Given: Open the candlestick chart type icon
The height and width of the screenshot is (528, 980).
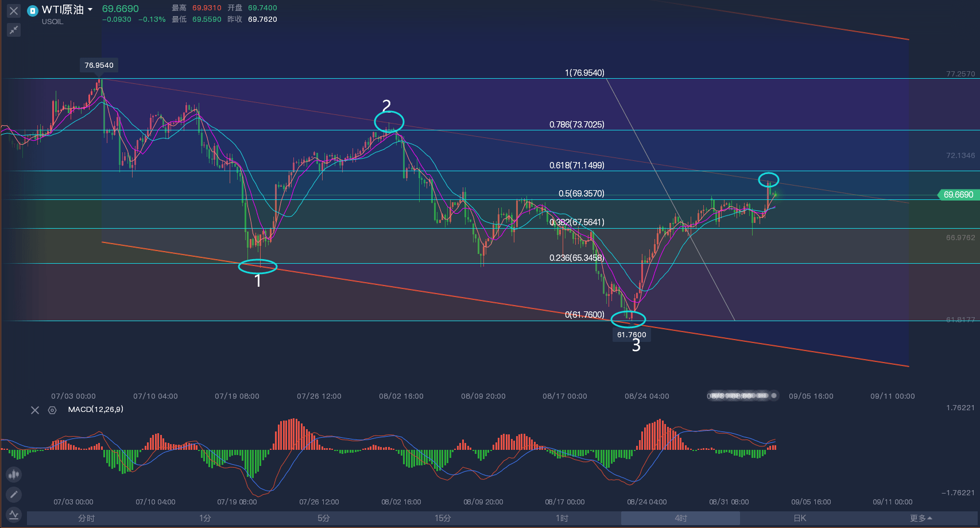Looking at the screenshot, I should pos(14,475).
